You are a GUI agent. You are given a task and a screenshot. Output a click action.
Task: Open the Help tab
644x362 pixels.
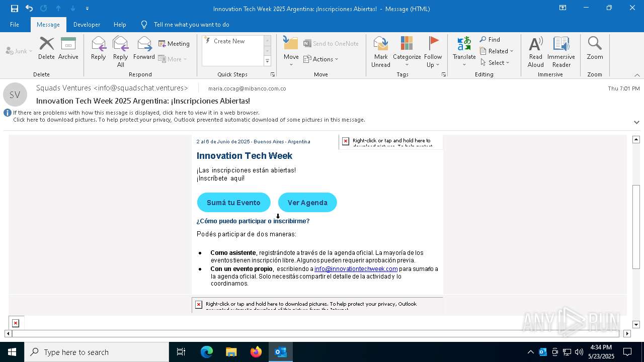click(120, 25)
